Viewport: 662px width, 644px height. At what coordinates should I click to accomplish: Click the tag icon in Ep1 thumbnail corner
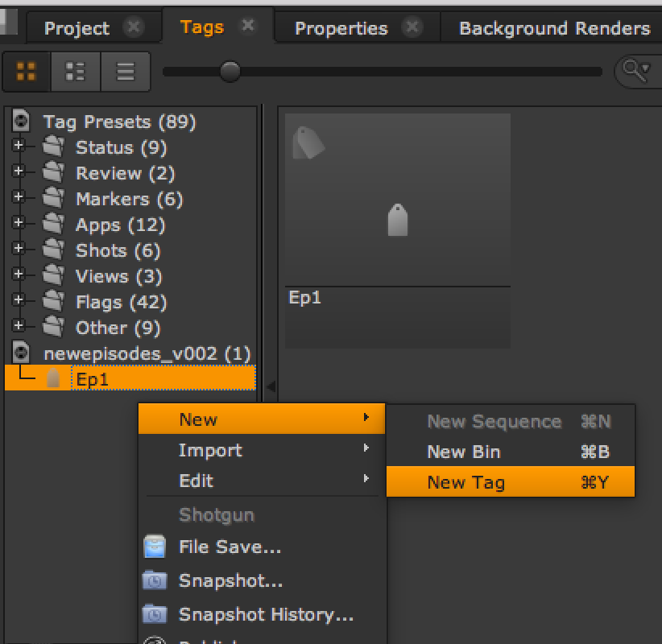point(308,143)
